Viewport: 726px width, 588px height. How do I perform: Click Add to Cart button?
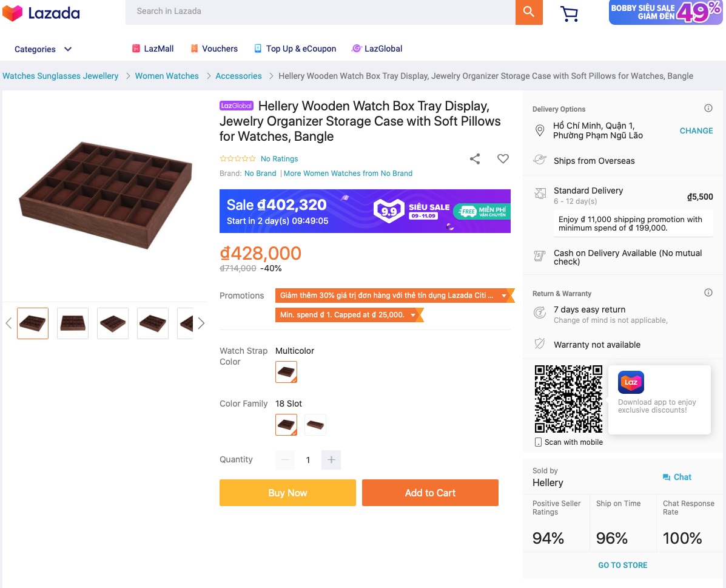pos(430,493)
